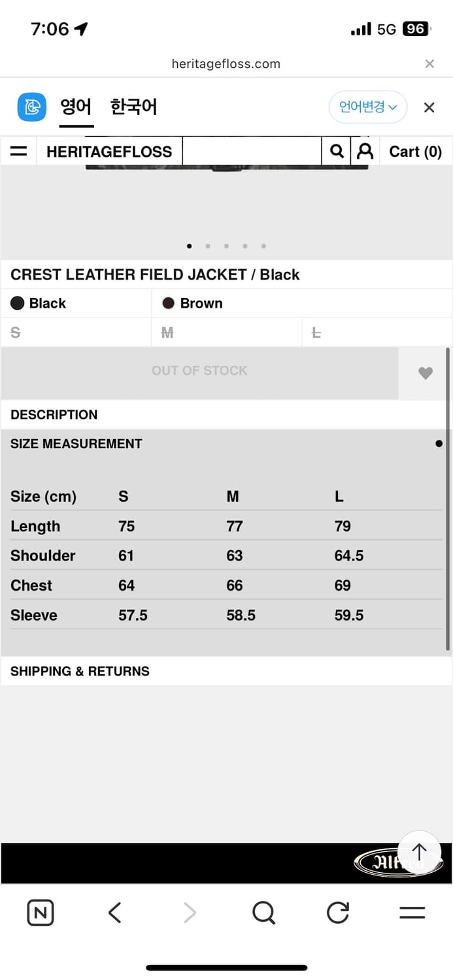This screenshot has width=453, height=980.
Task: Expand the DESCRIPTION section
Action: click(x=54, y=415)
